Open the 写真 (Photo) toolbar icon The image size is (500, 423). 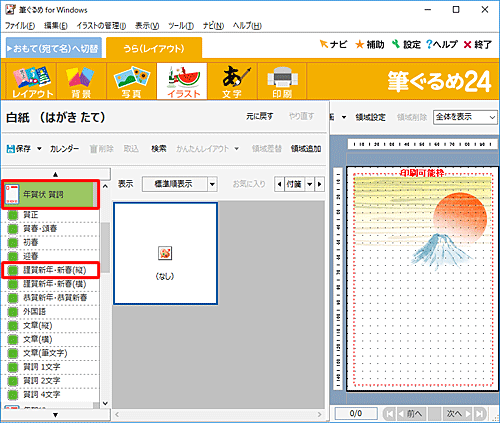coord(131,81)
